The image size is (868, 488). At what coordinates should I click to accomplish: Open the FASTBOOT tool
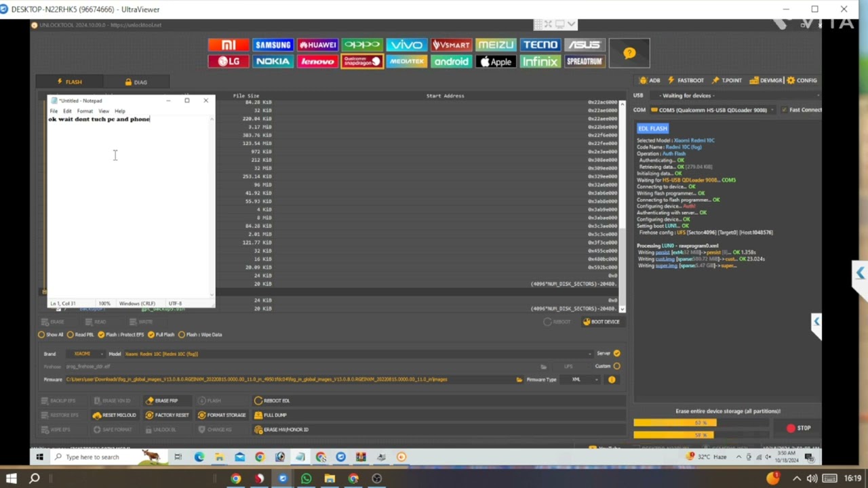[x=686, y=81]
